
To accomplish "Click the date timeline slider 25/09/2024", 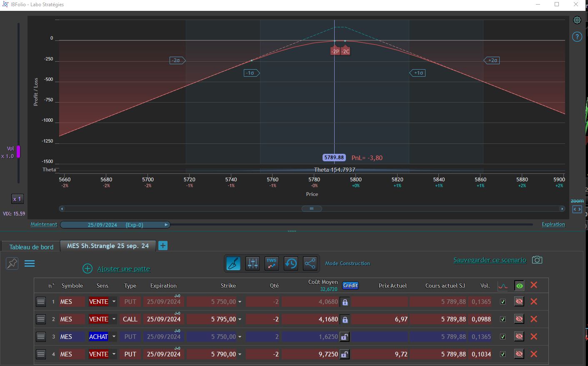I will (x=115, y=225).
